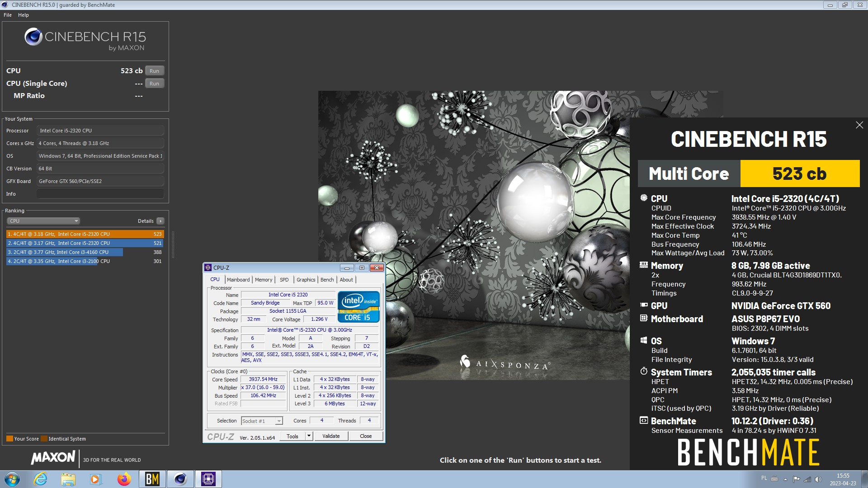Click the Validate button in CPU-Z
868x488 pixels.
(x=331, y=436)
